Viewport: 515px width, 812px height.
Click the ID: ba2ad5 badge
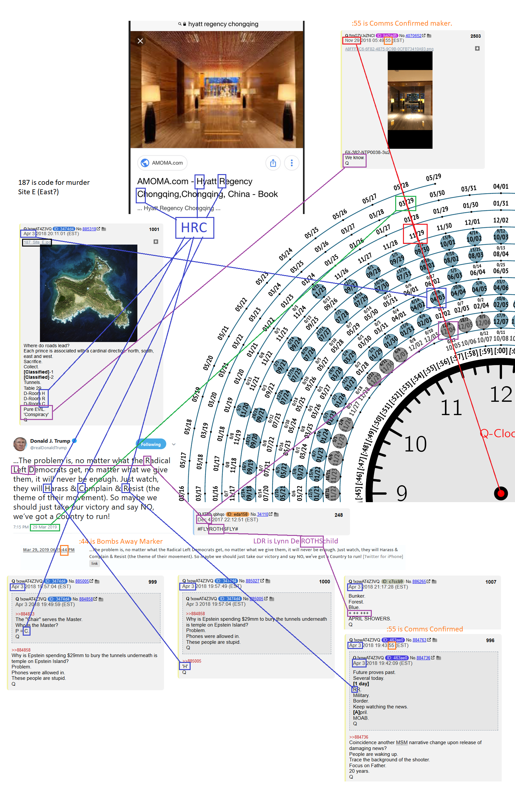387,36
